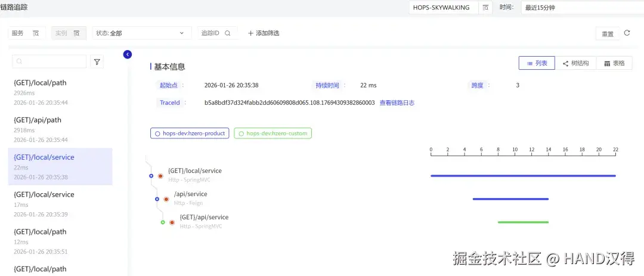The height and width of the screenshot is (276, 644).
Task: Select the {GET}/local/path 2926ms trace
Action: coord(60,92)
